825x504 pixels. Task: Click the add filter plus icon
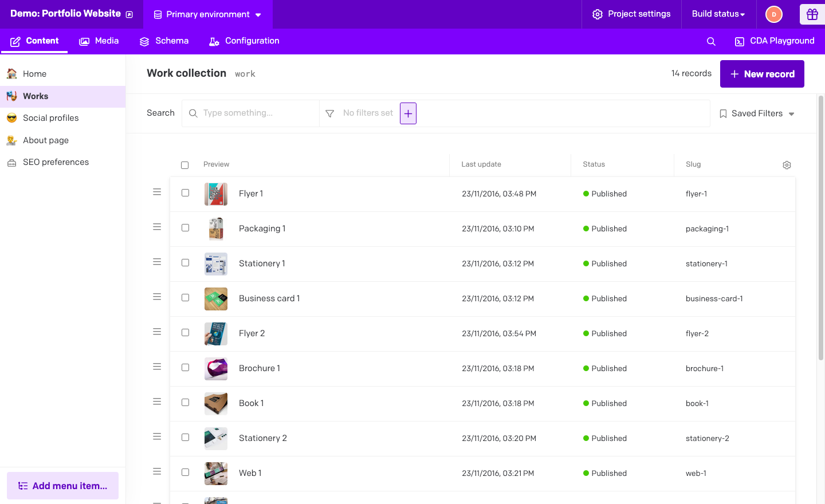click(x=408, y=113)
